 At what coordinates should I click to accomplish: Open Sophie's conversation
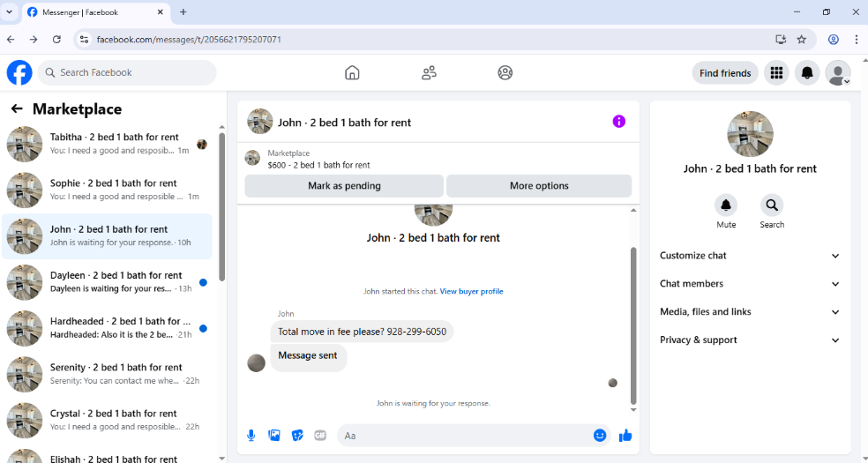[108, 190]
